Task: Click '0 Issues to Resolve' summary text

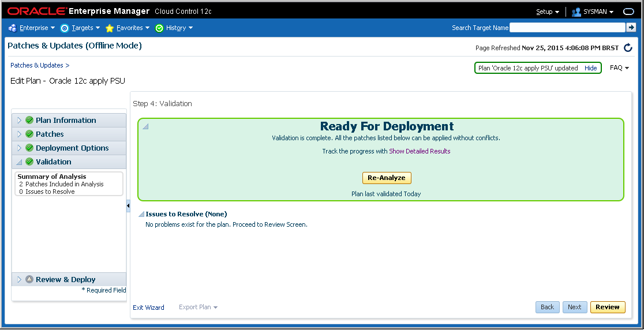Action: 47,192
